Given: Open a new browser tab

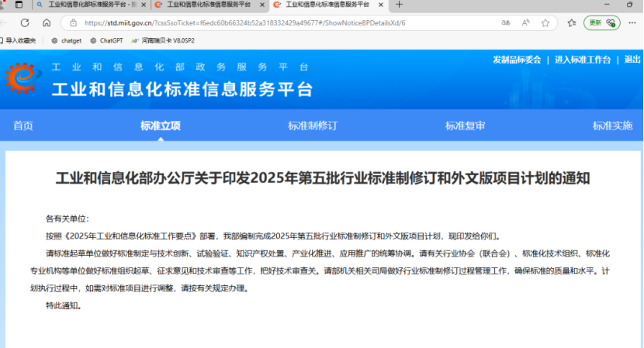Looking at the screenshot, I should 400,5.
